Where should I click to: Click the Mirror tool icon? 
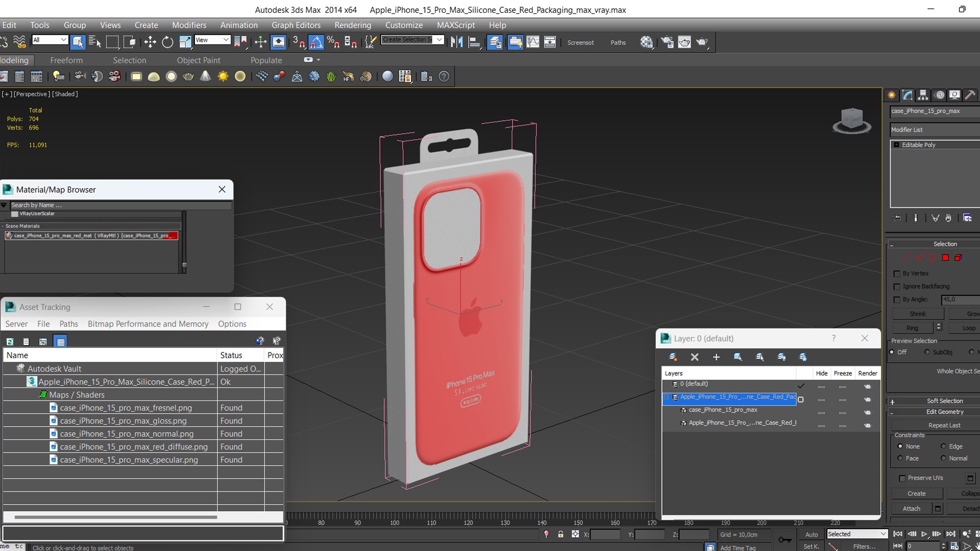(457, 42)
